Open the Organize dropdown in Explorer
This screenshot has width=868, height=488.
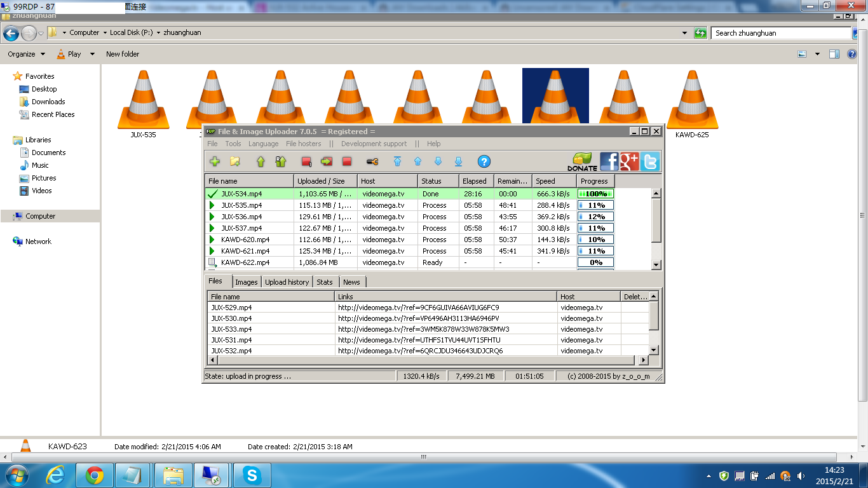tap(26, 54)
